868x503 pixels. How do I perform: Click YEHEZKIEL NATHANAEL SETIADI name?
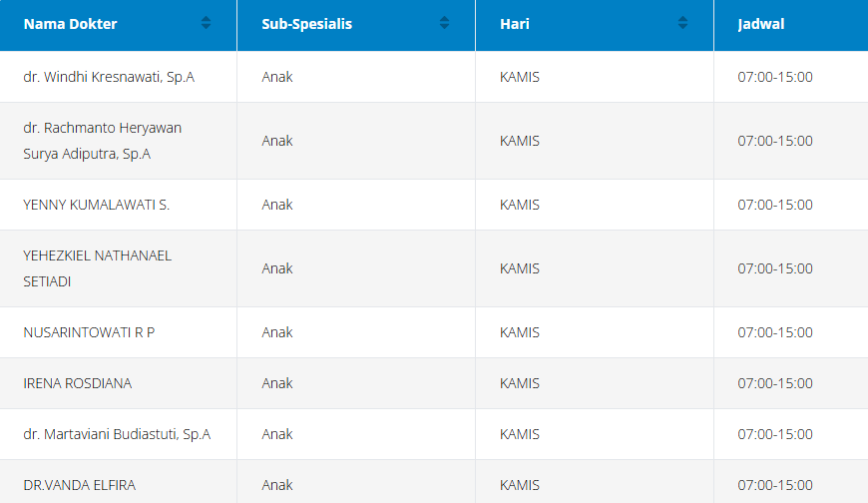tap(97, 268)
